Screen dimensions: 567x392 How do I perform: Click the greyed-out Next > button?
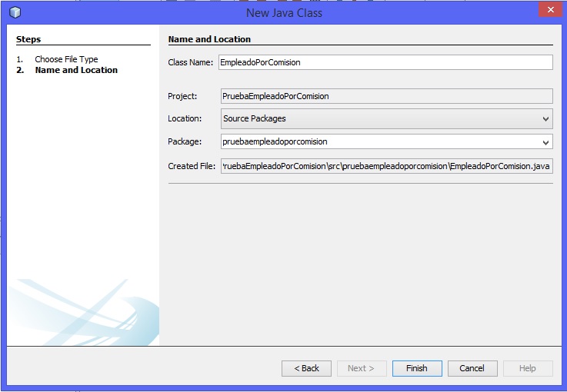click(x=362, y=368)
